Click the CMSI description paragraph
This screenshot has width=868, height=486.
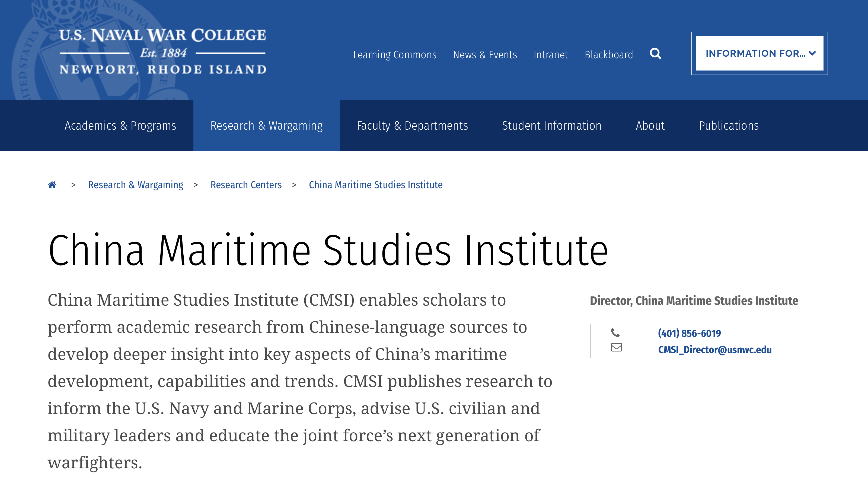point(300,381)
